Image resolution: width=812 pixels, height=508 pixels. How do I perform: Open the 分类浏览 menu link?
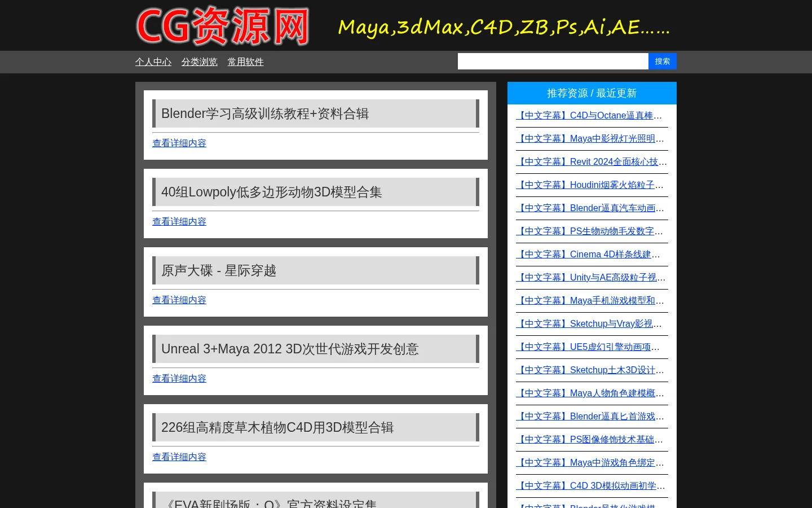[199, 62]
